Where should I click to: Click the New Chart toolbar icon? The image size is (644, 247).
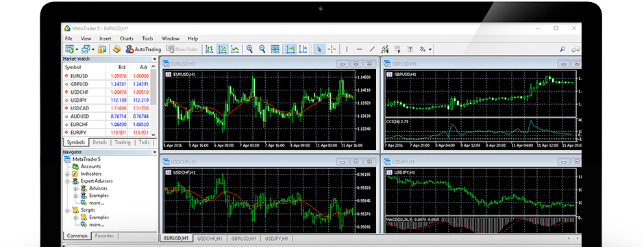(69, 49)
